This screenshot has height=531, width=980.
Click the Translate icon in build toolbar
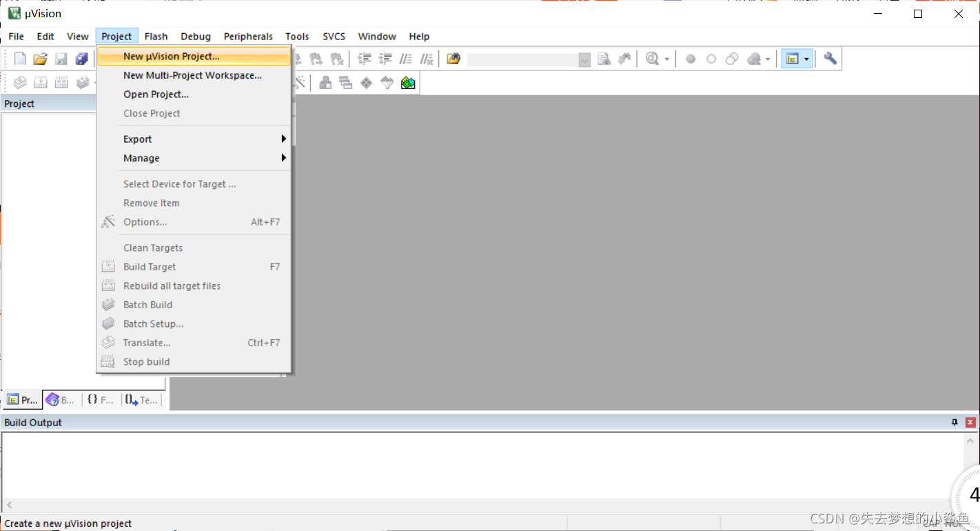pyautogui.click(x=20, y=83)
